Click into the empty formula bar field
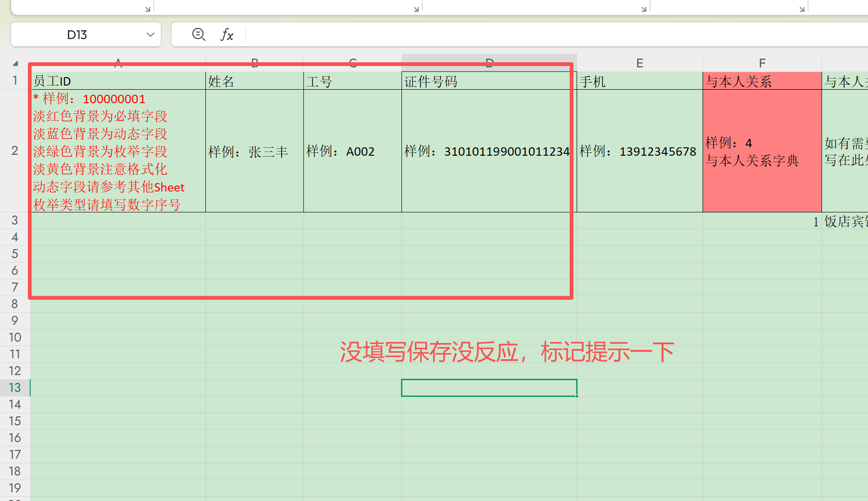Screen dimensions: 868x501 click(511, 34)
